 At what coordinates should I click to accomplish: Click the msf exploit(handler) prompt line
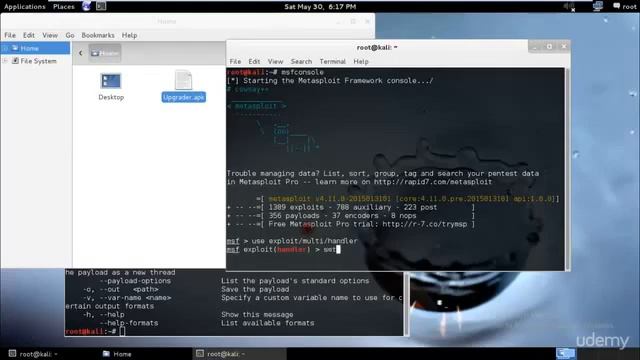(x=283, y=249)
